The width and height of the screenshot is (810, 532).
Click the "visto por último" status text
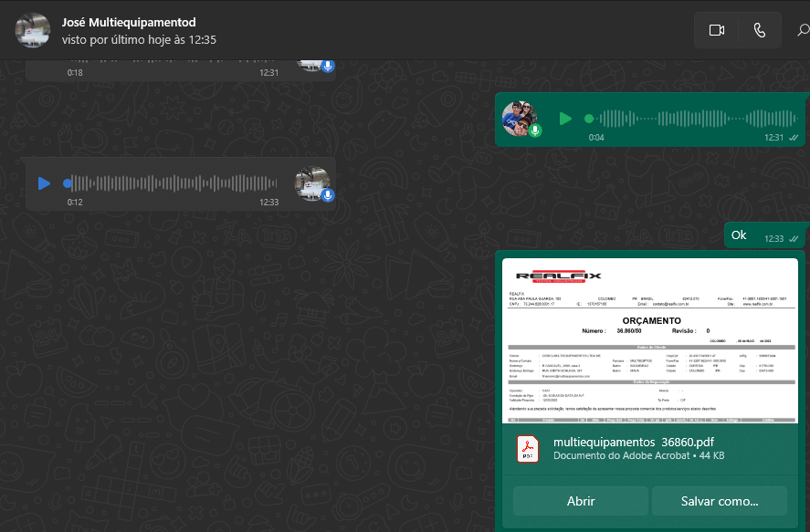click(x=139, y=40)
